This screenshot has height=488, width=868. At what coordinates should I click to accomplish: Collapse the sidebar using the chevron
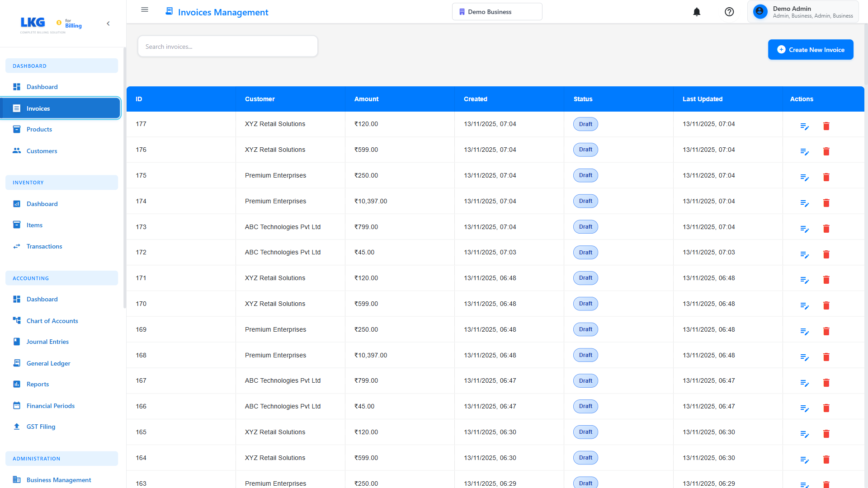pyautogui.click(x=108, y=23)
